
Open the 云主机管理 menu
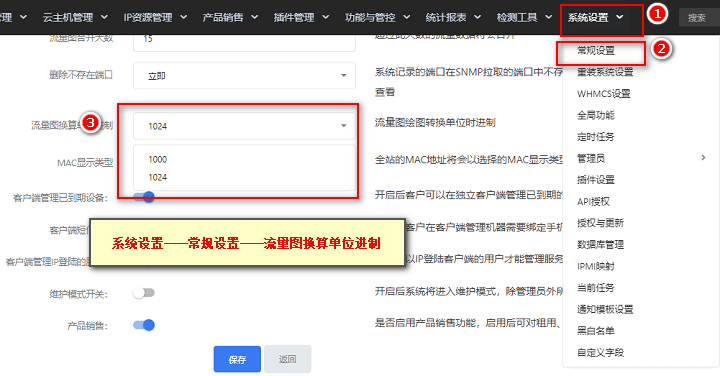[x=75, y=17]
